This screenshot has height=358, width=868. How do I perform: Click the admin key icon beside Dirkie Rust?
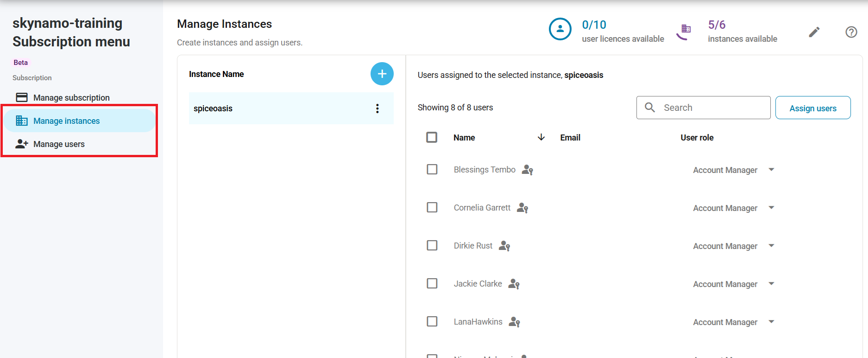tap(504, 246)
